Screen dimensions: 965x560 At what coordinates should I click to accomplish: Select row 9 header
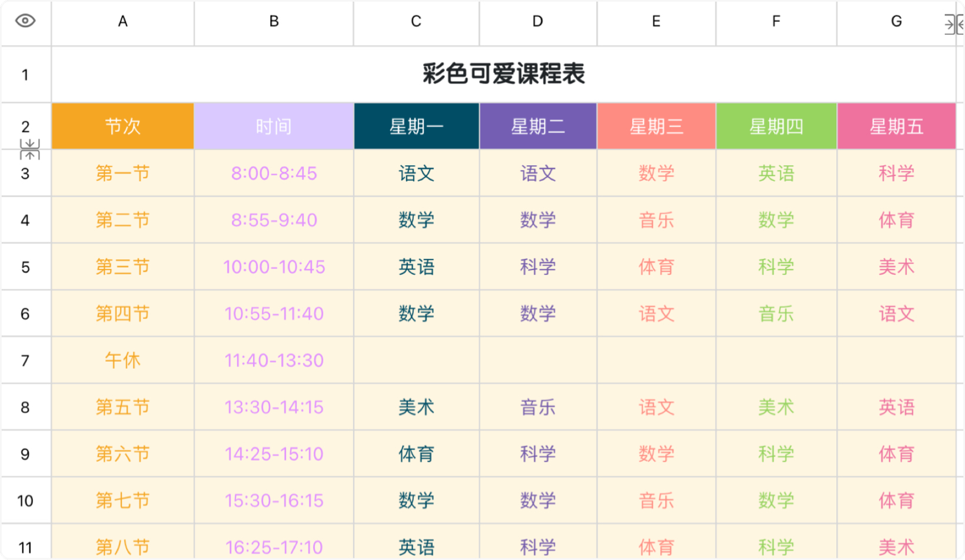coord(25,454)
